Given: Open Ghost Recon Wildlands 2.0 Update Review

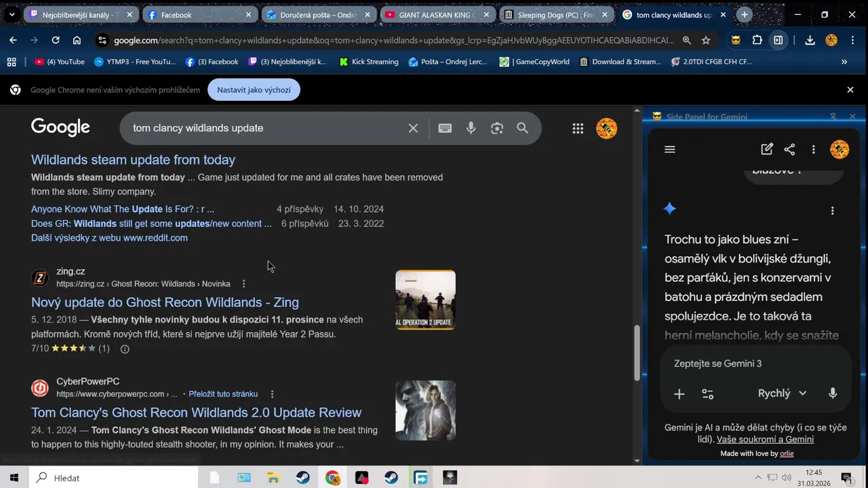Looking at the screenshot, I should [196, 413].
